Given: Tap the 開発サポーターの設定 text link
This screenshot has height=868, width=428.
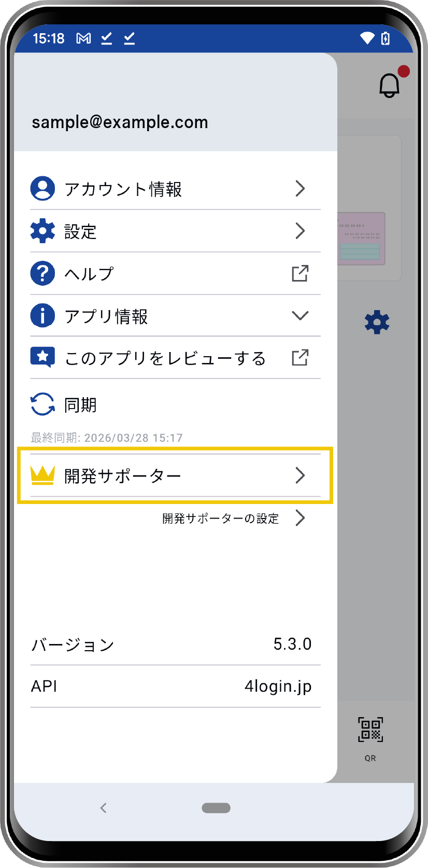Looking at the screenshot, I should [220, 519].
